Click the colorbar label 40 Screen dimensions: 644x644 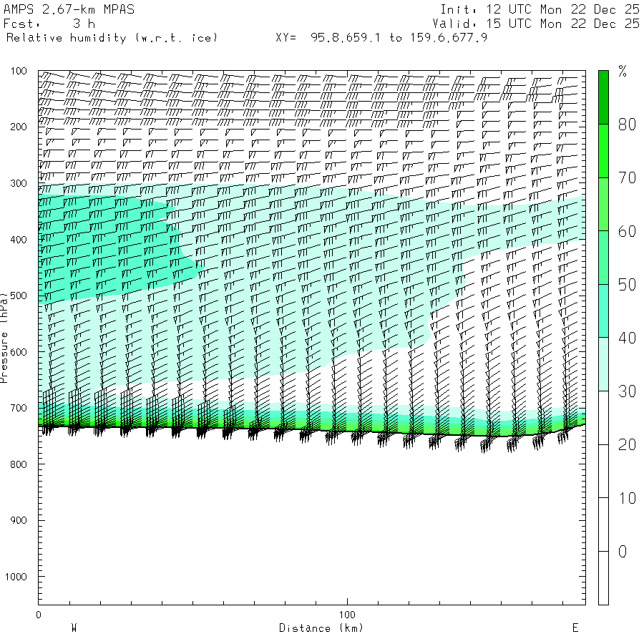click(627, 338)
